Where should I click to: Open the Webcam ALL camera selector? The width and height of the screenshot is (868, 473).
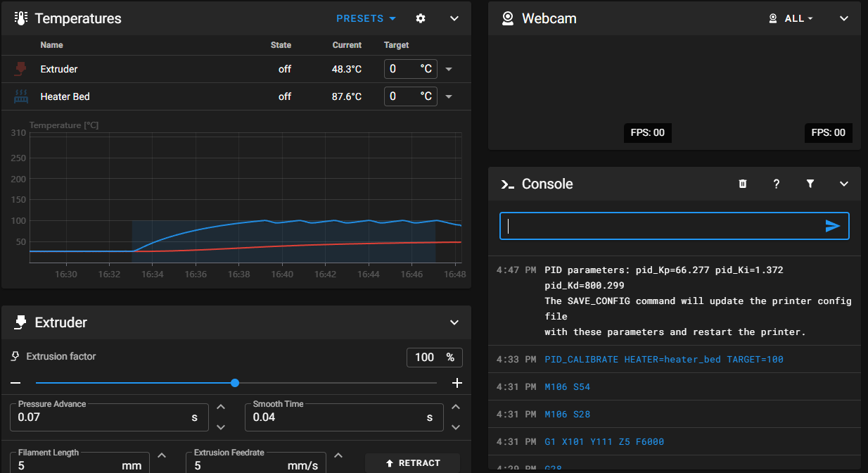pyautogui.click(x=791, y=18)
